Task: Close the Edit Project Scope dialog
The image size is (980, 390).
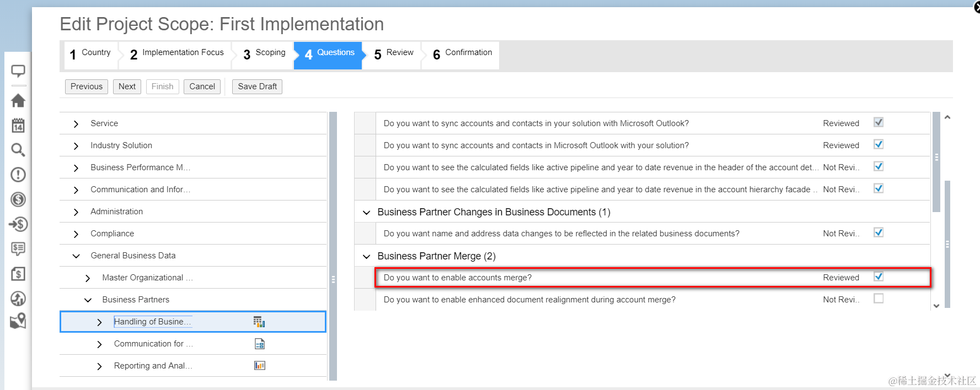Action: pos(977,8)
